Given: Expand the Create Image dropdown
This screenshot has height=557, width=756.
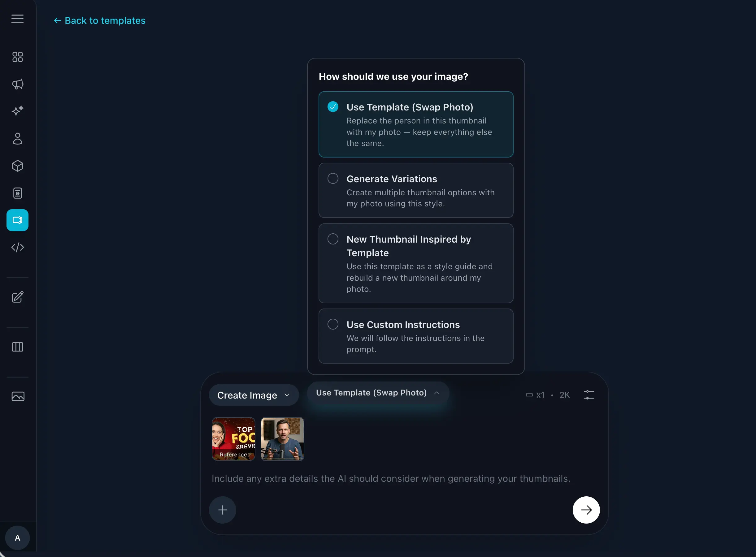Looking at the screenshot, I should [x=254, y=395].
